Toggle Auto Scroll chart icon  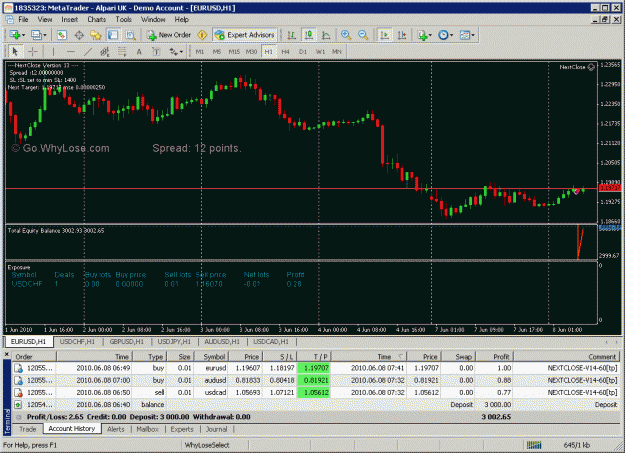(x=385, y=35)
